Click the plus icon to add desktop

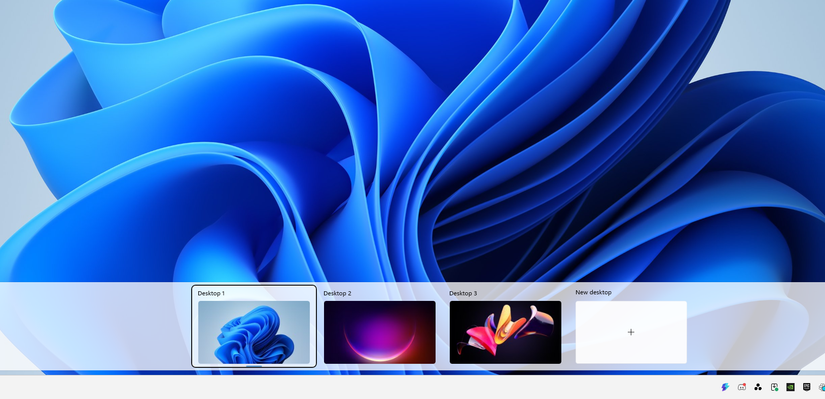(x=631, y=332)
